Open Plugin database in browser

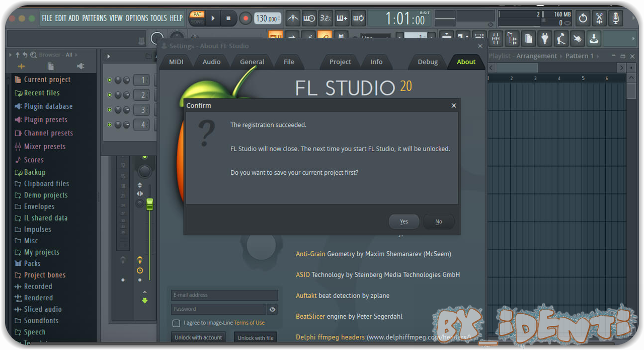(x=48, y=106)
